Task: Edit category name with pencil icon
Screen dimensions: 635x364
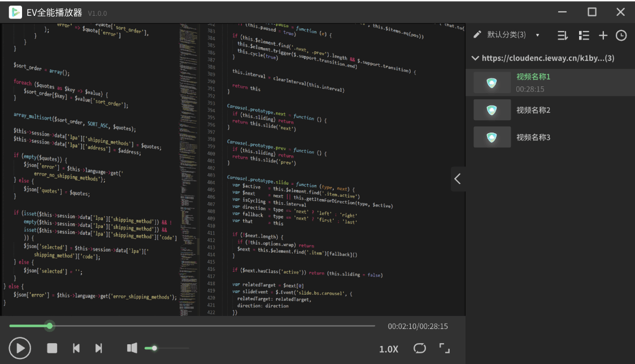Action: click(x=477, y=35)
